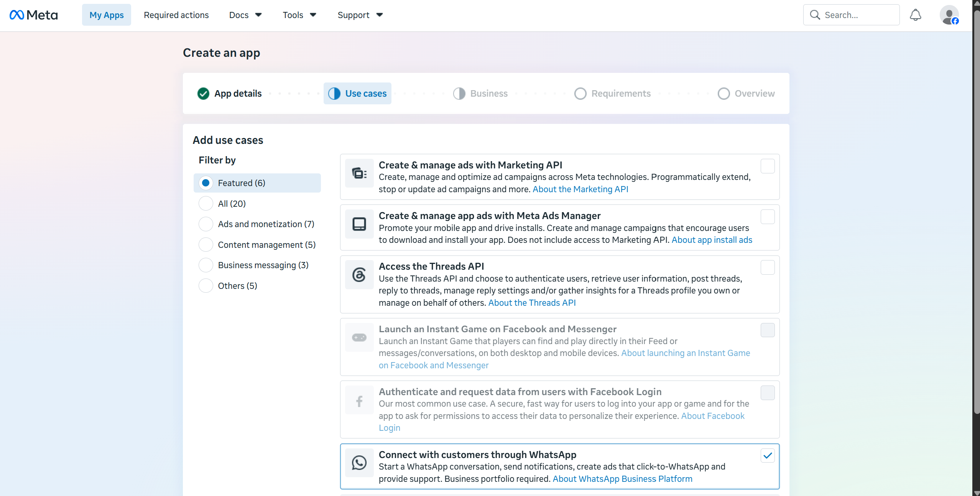
Task: Click Connect with customers through WhatsApp title
Action: [478, 455]
